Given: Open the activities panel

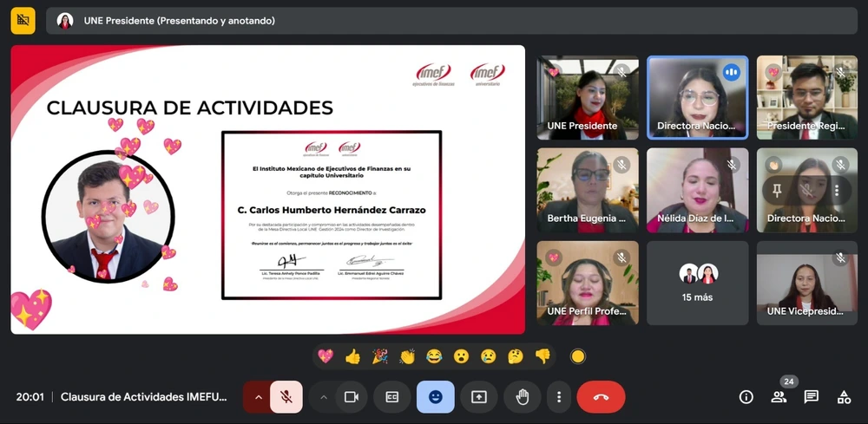Looking at the screenshot, I should point(844,397).
